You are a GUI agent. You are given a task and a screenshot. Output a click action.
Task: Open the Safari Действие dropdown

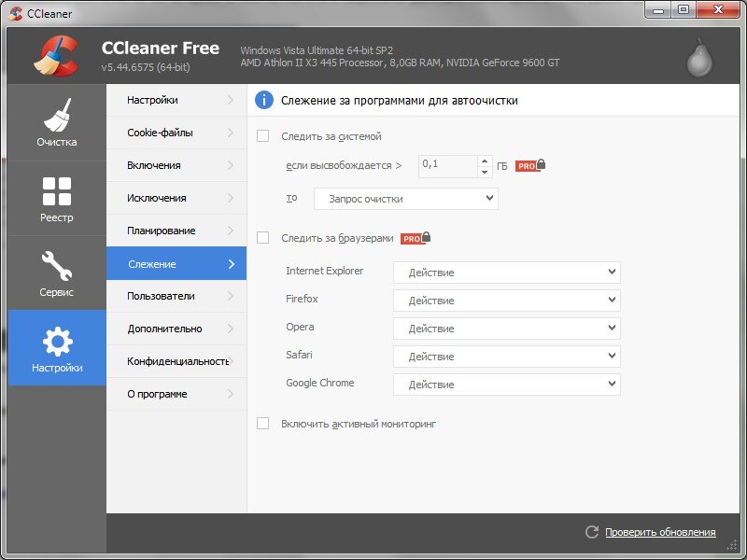click(507, 357)
